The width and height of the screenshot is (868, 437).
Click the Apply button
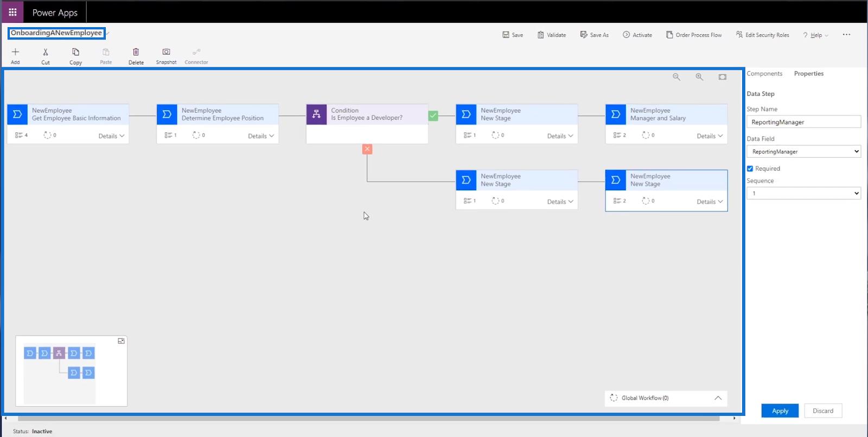tap(780, 411)
